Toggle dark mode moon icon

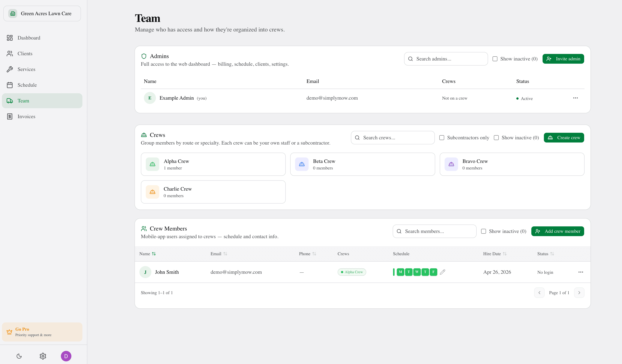(x=19, y=356)
